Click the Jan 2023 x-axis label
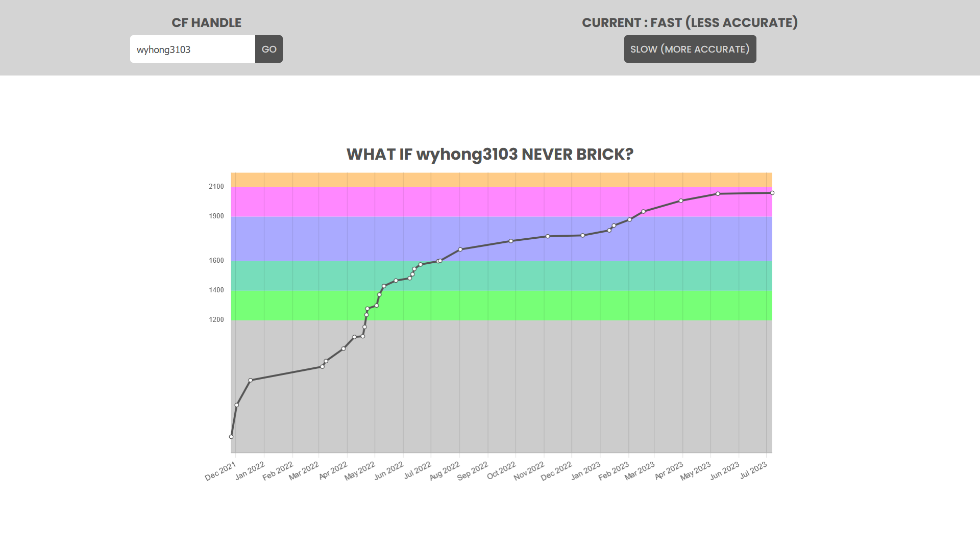Image resolution: width=980 pixels, height=551 pixels. [x=585, y=471]
